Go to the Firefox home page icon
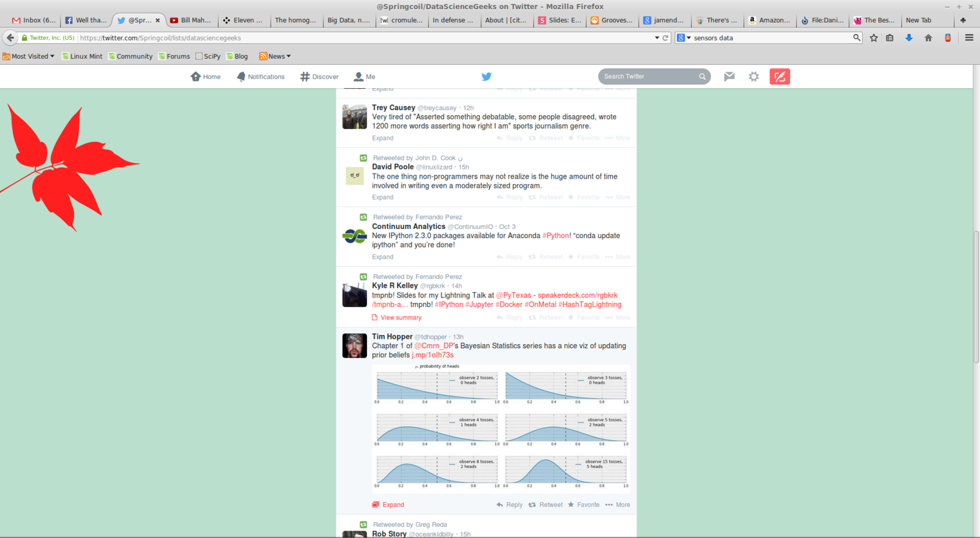 (929, 38)
